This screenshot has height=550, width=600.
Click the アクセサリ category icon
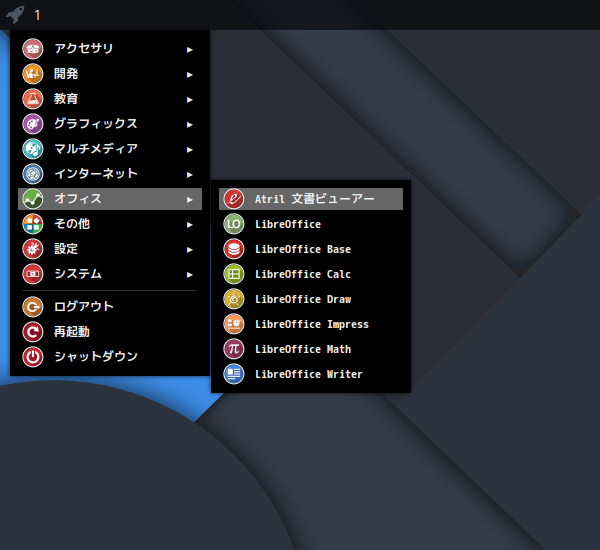coord(33,49)
